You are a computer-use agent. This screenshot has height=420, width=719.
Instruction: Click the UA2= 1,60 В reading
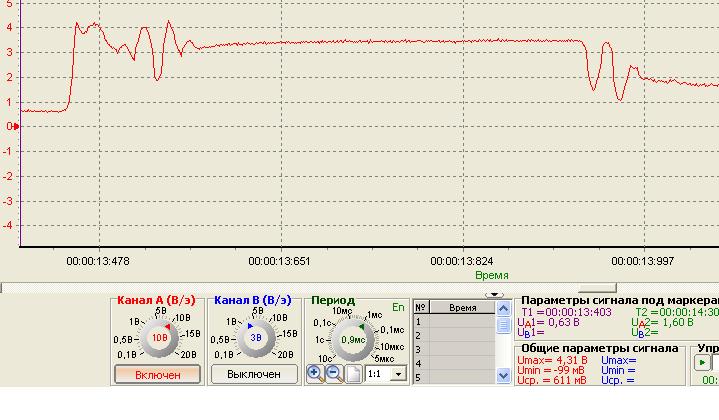pyautogui.click(x=663, y=323)
